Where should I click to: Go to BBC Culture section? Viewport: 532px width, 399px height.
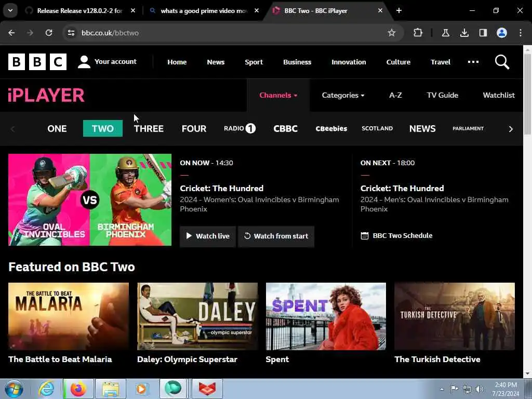coord(398,62)
